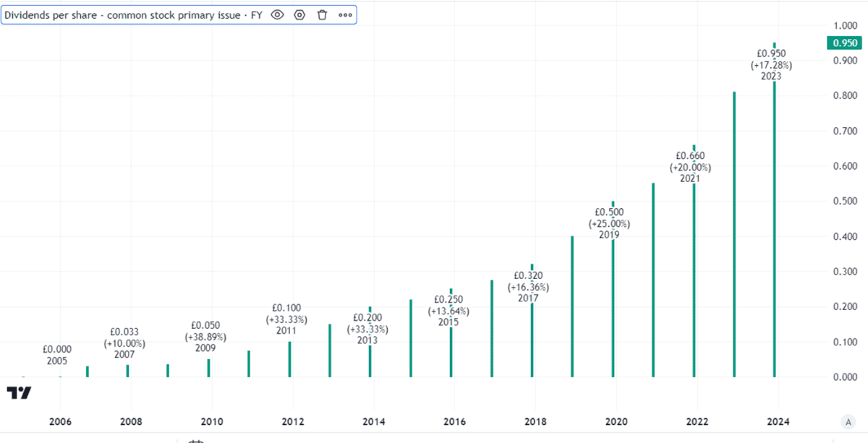Click the 2006 label on time axis

pyautogui.click(x=59, y=422)
